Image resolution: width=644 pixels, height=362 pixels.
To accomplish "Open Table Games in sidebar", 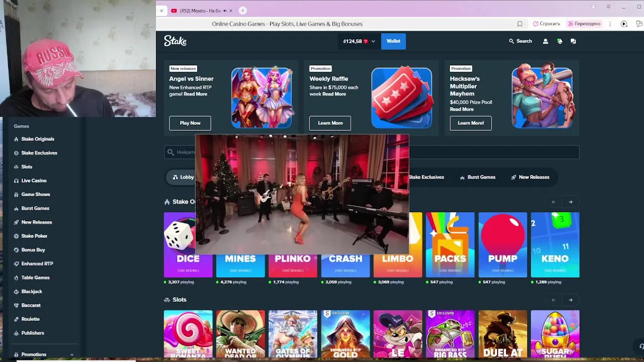I will [35, 278].
